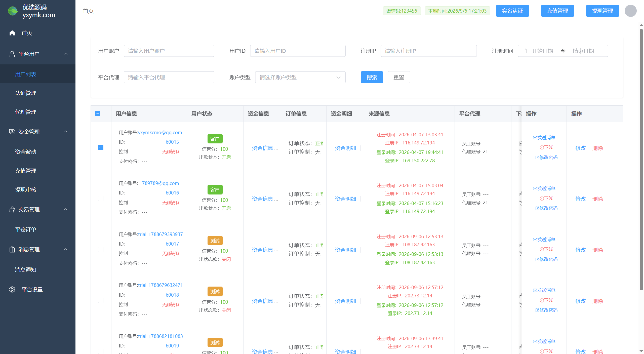Check the checkbox for user 60019
The image size is (644, 354).
click(101, 351)
